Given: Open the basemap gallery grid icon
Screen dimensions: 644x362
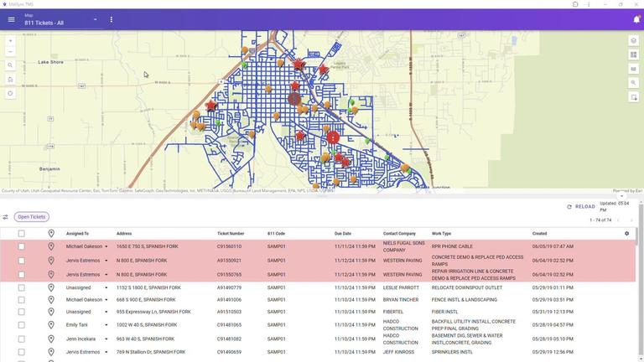Looking at the screenshot, I should [x=634, y=54].
